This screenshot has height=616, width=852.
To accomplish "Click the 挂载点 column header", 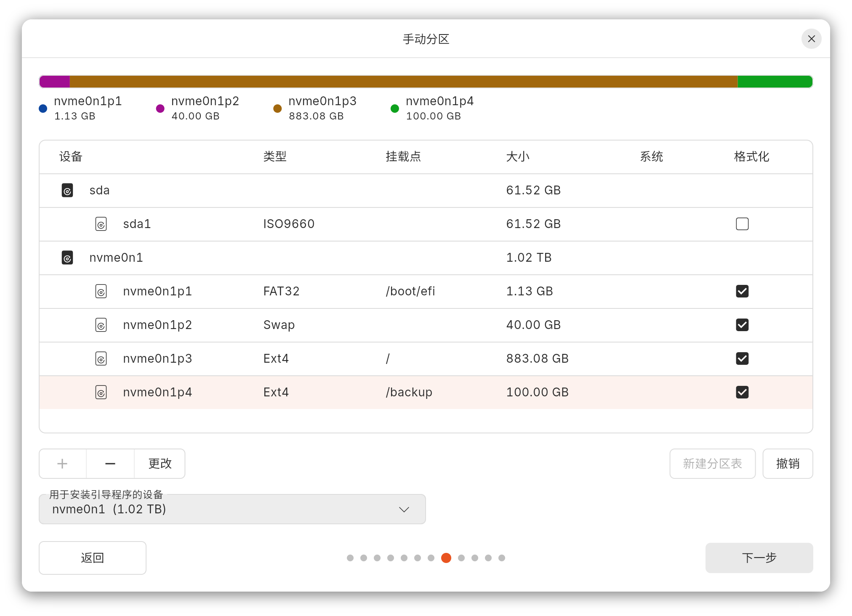I will pyautogui.click(x=403, y=157).
